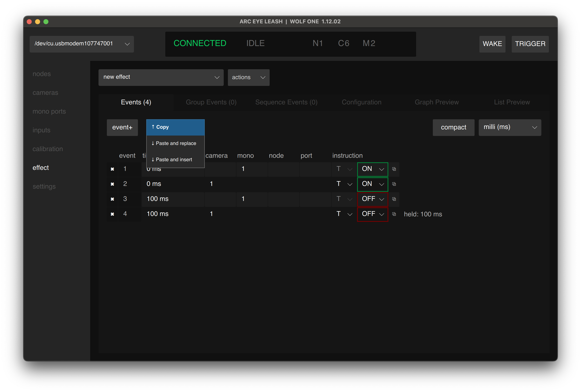Open cameras section in sidebar
Viewport: 581px width, 392px height.
pyautogui.click(x=45, y=93)
